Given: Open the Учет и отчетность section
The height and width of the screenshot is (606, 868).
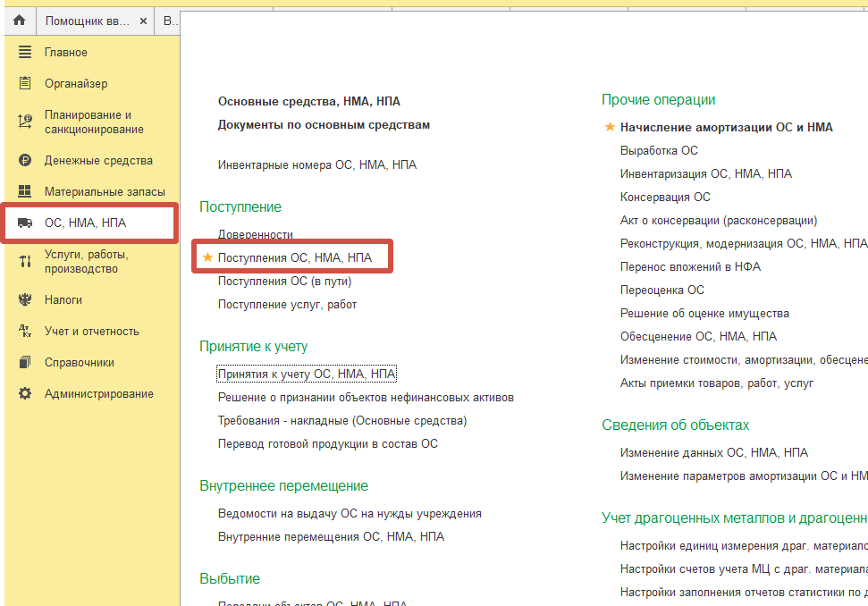Looking at the screenshot, I should (92, 331).
